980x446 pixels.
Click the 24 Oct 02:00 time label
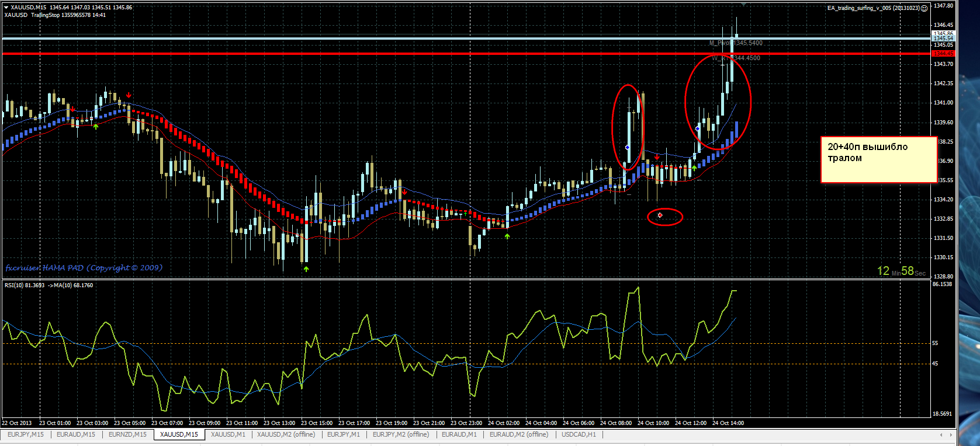coord(504,423)
